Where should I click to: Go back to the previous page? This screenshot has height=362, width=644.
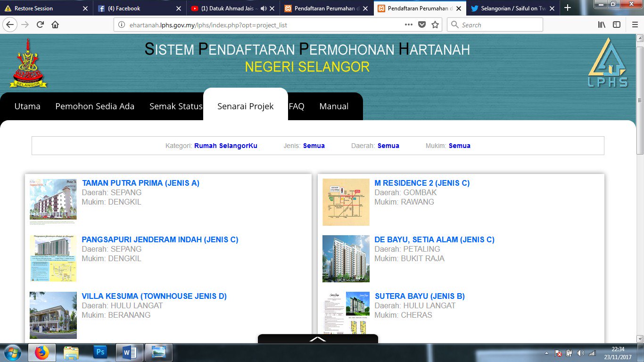pyautogui.click(x=10, y=25)
